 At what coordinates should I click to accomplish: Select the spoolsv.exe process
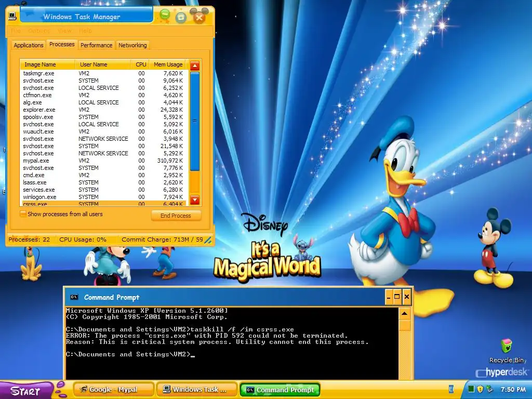(103, 117)
